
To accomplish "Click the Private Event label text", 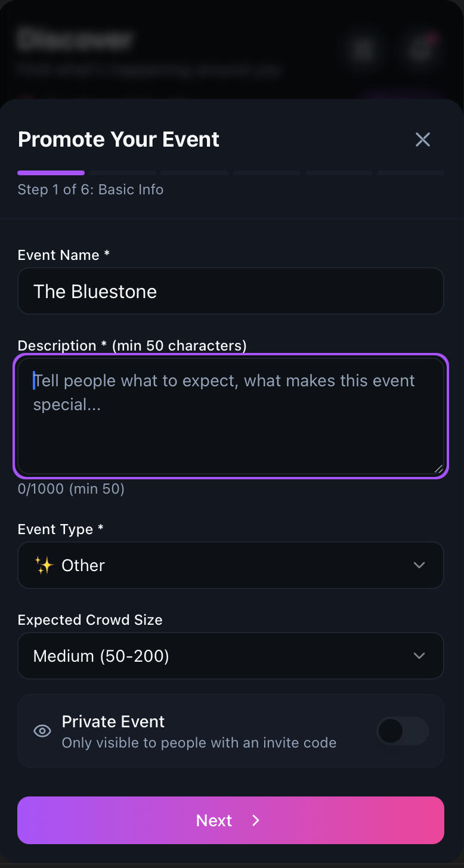I will click(113, 722).
